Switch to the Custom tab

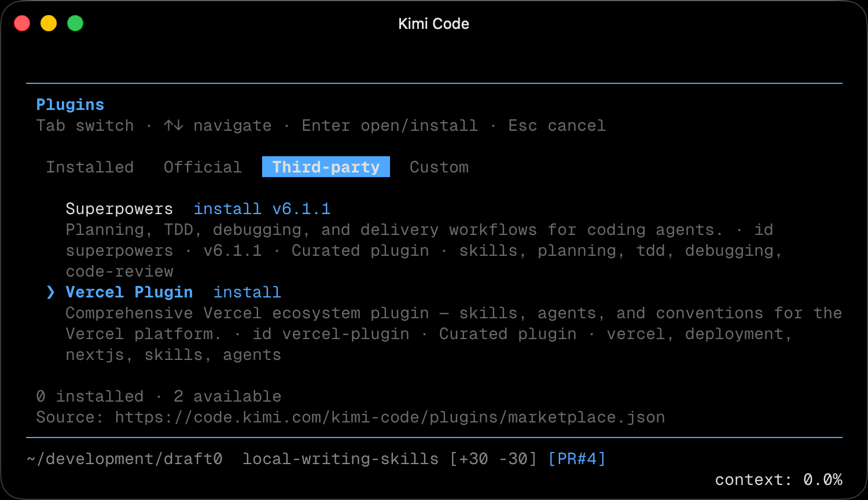[x=439, y=167]
